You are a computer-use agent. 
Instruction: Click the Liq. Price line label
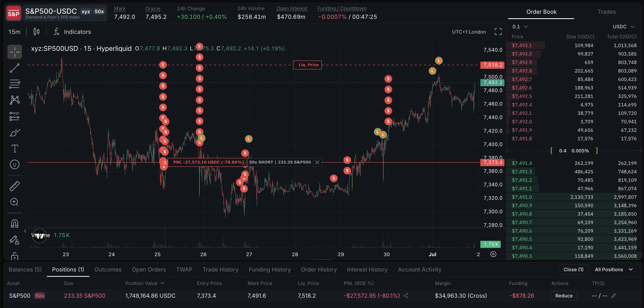(x=307, y=65)
